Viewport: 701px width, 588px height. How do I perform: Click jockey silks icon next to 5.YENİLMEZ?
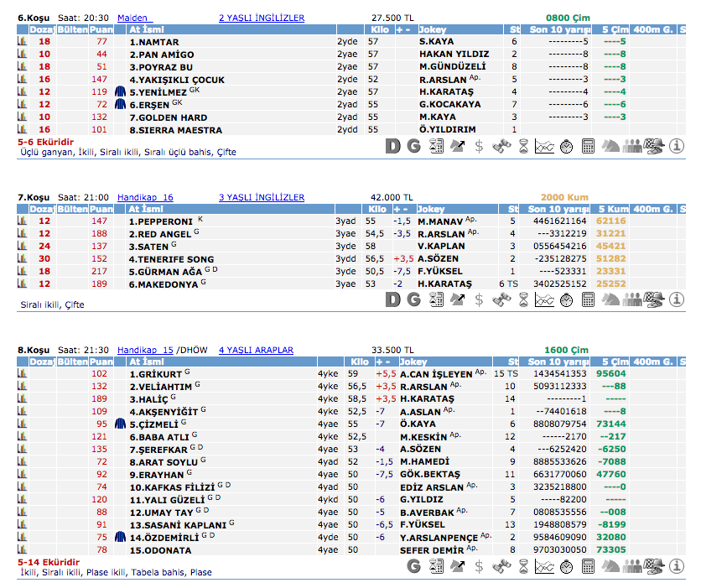pos(120,92)
